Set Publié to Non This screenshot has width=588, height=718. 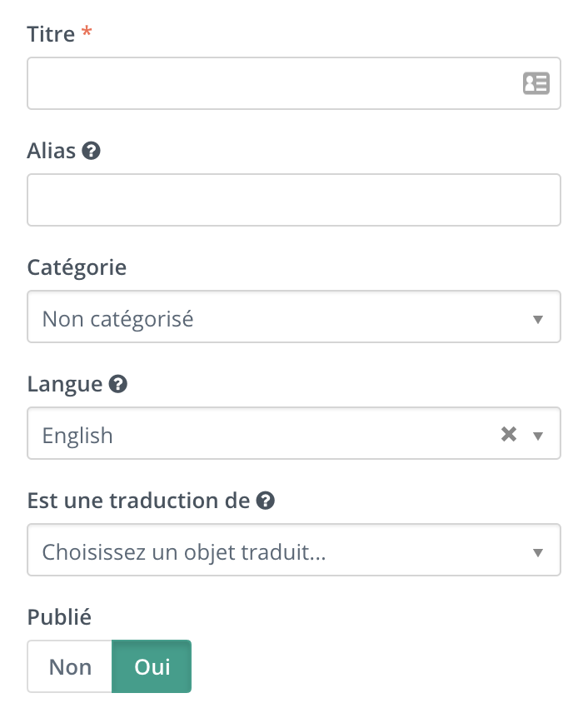coord(70,666)
